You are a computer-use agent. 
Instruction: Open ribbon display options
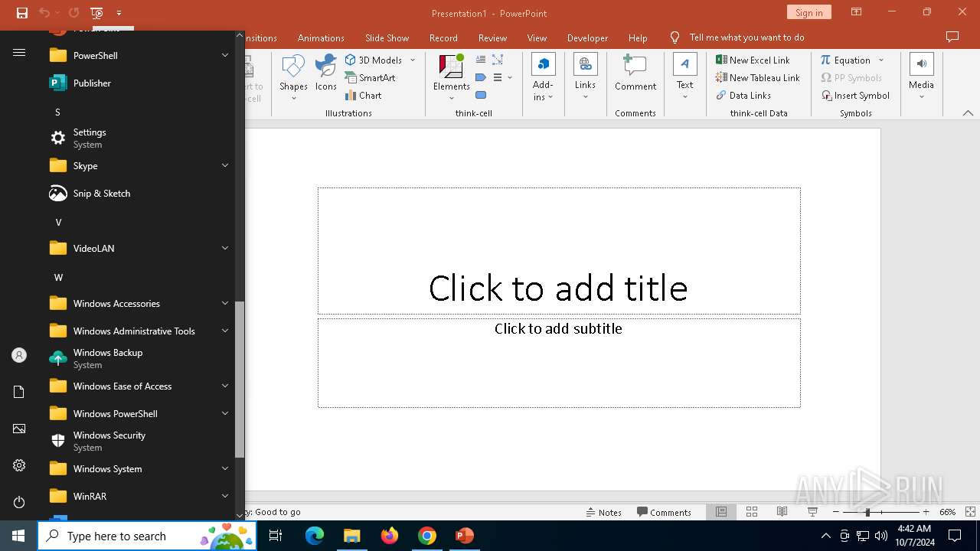point(857,12)
